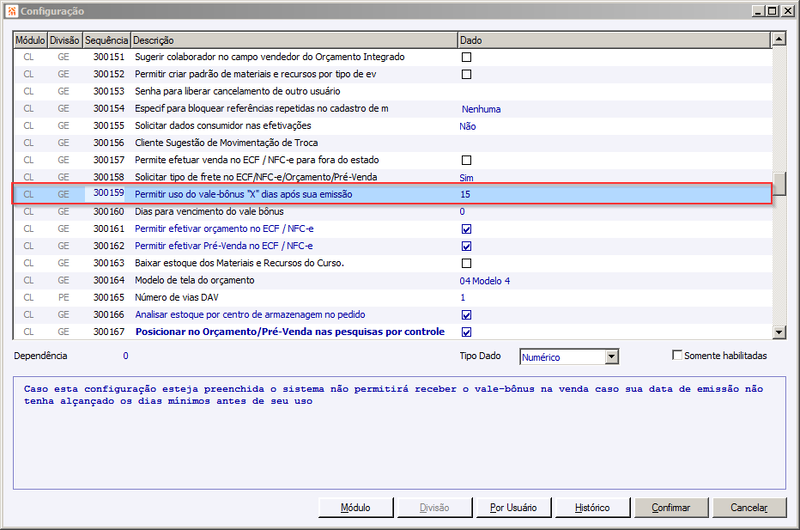Sort by the Dado column header

coord(614,40)
